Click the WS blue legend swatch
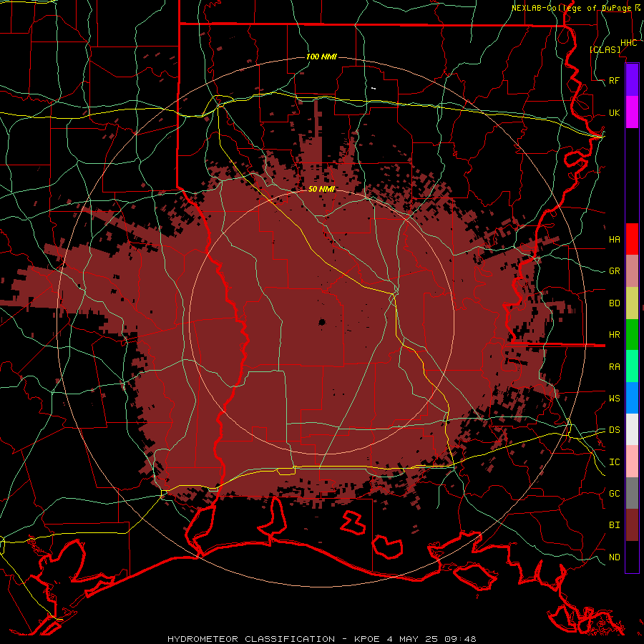 (x=632, y=398)
